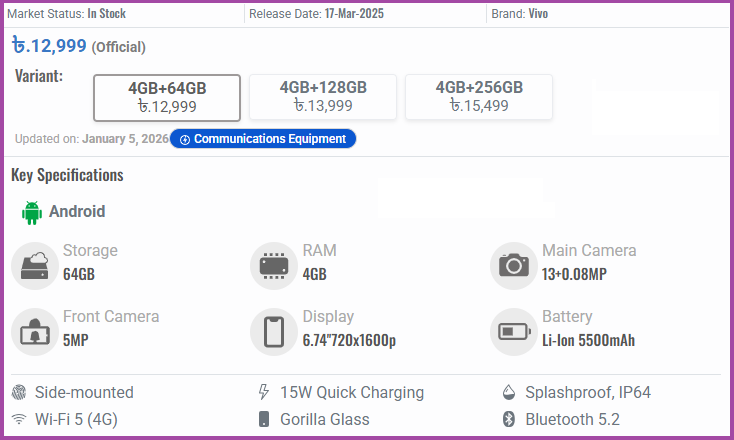Image resolution: width=734 pixels, height=440 pixels.
Task: Click the Splashproof water drop icon
Action: (x=508, y=392)
